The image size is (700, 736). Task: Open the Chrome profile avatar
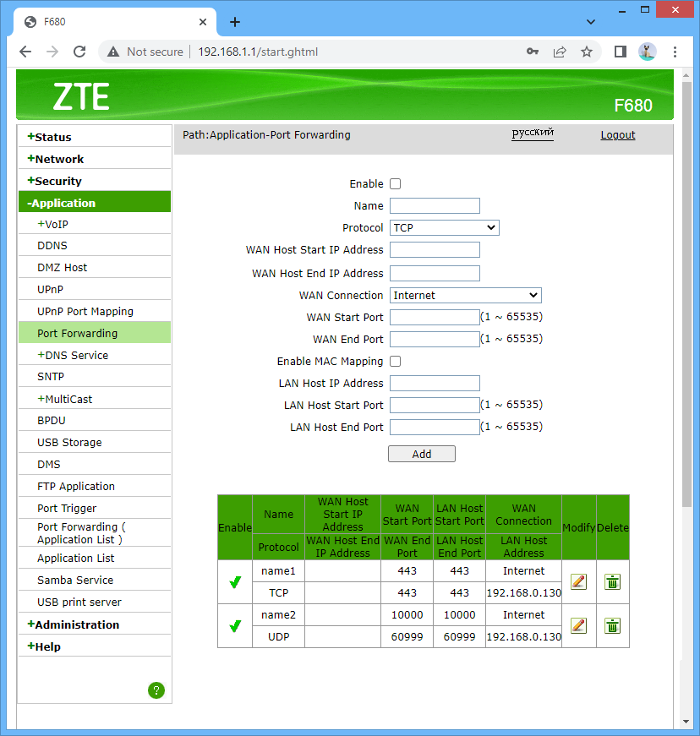click(647, 52)
